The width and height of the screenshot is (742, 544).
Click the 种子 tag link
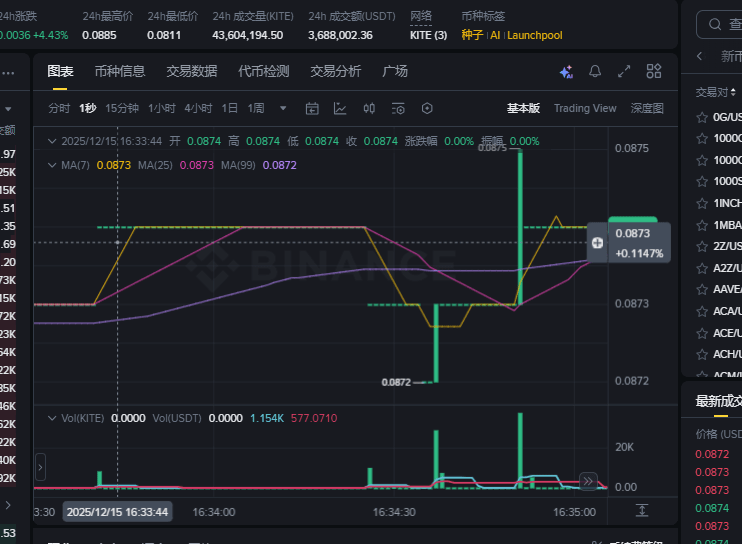472,35
